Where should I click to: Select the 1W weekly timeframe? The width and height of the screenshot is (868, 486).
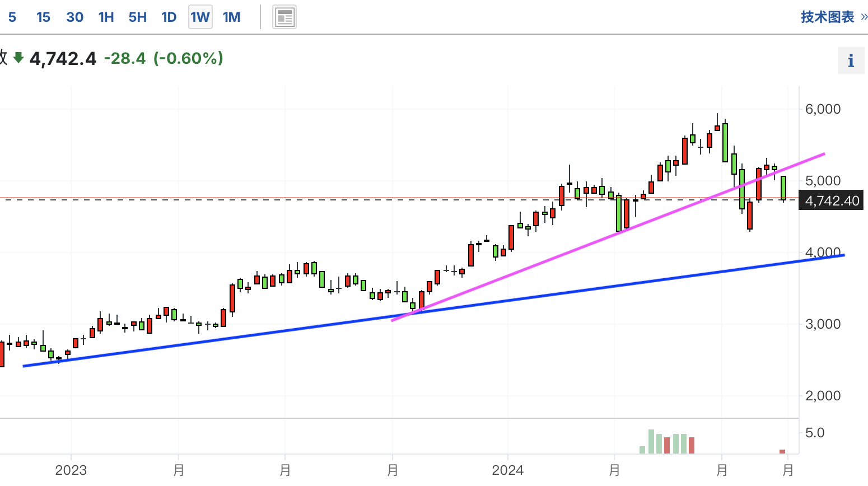tap(200, 17)
